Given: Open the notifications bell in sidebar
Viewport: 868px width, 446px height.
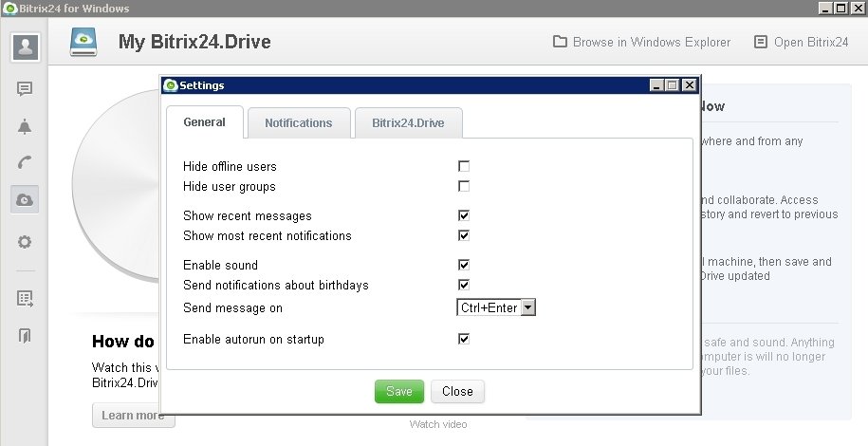Looking at the screenshot, I should coord(25,126).
